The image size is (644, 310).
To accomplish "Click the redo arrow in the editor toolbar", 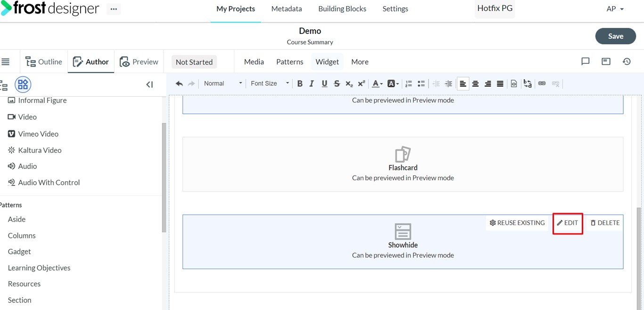I will coord(191,84).
